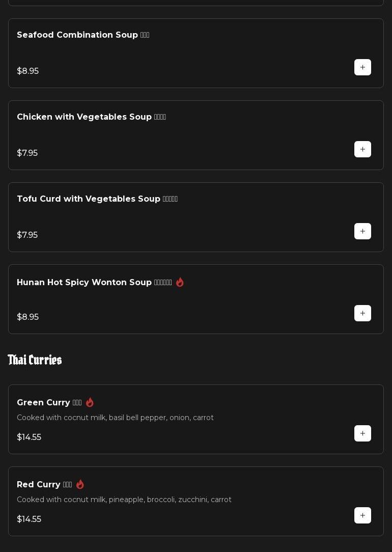392x552 pixels.
Task: Click the $8.95 Seafood Combination Soup price
Action: (x=27, y=71)
